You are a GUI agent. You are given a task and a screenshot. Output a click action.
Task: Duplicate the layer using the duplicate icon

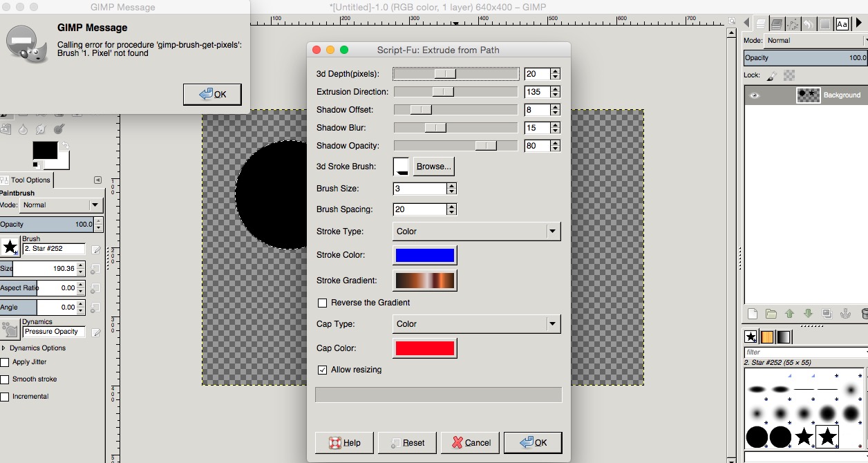826,313
